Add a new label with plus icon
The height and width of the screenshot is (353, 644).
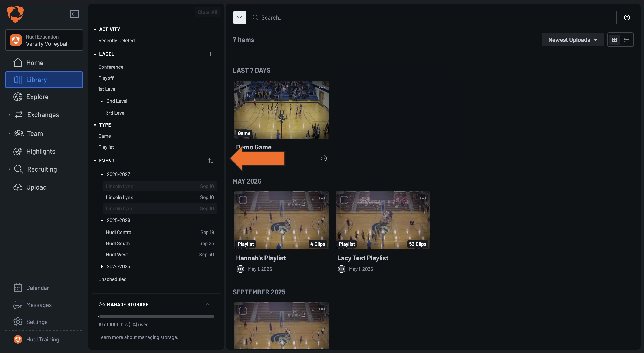[x=210, y=54]
